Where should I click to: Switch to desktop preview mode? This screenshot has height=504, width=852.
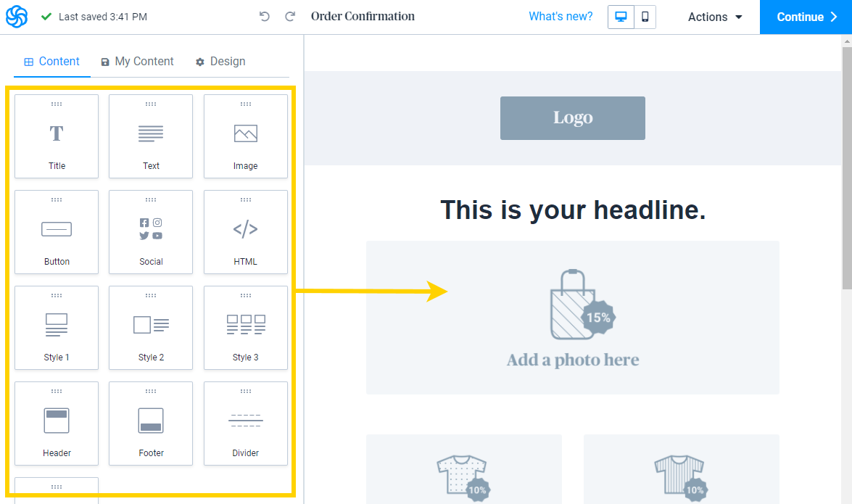point(621,17)
